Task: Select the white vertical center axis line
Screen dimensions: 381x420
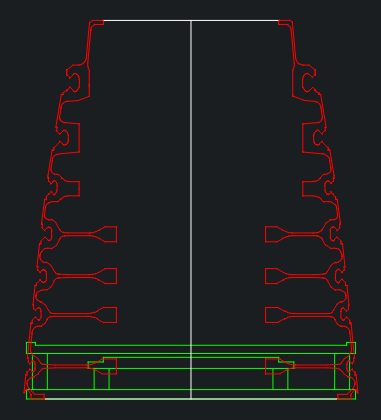Action: click(x=191, y=209)
